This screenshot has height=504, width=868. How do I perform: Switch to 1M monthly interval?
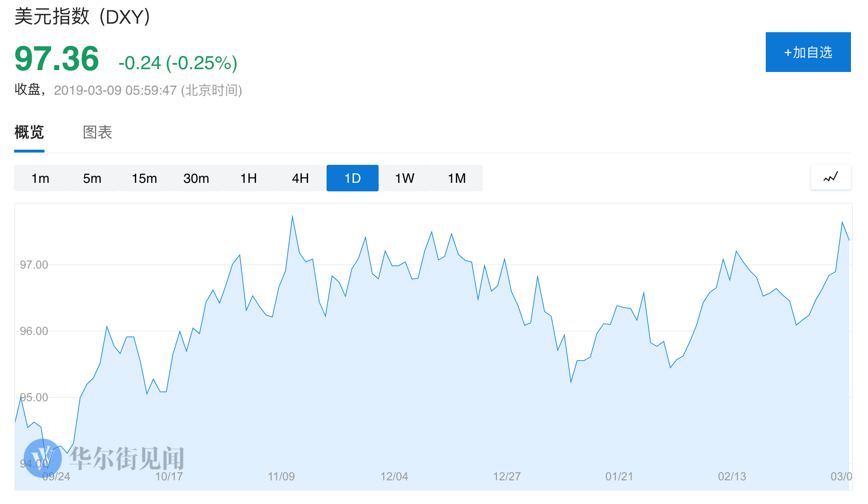click(x=457, y=178)
